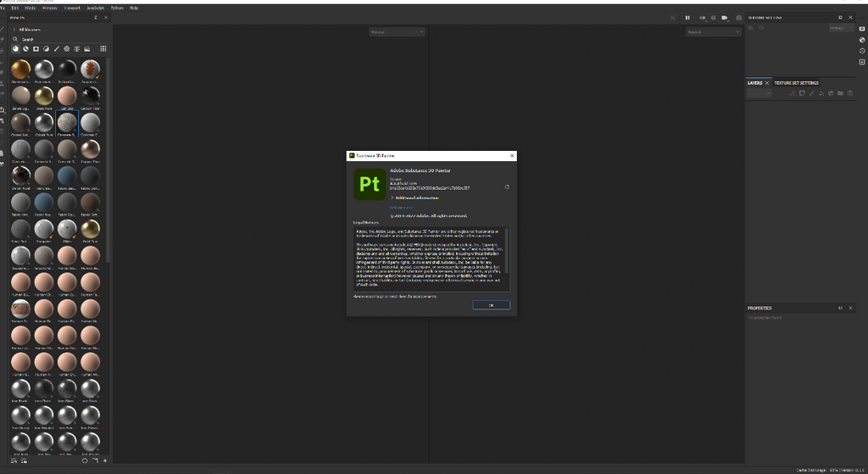This screenshot has width=868, height=474.
Task: Undock the Texture Set List panel
Action: [840, 18]
